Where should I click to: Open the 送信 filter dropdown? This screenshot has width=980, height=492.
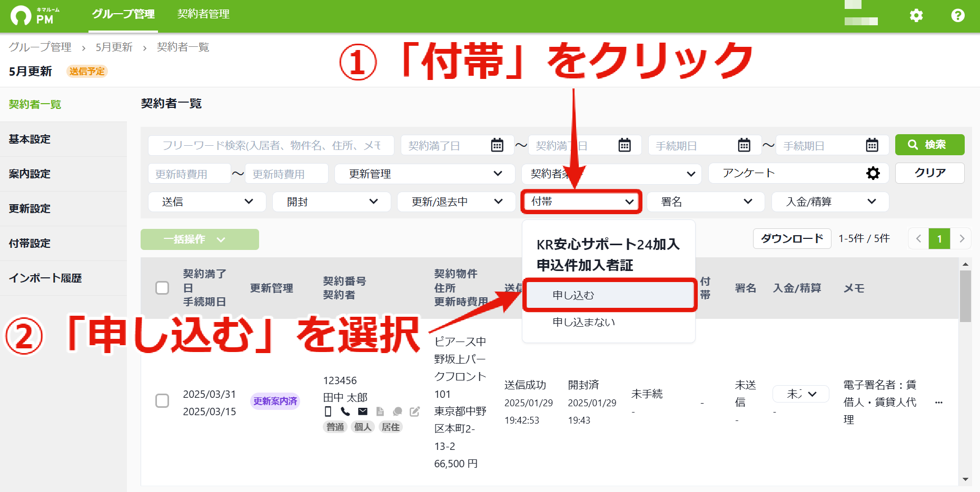[207, 202]
